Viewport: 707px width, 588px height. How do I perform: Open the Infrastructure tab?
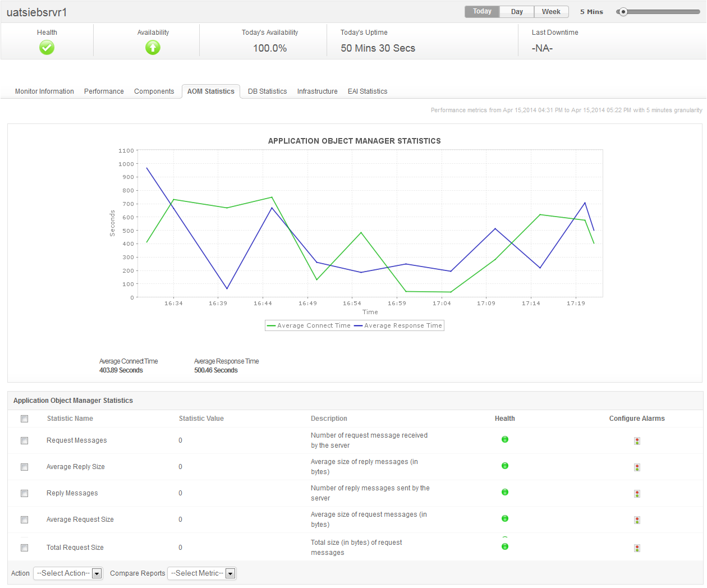317,91
